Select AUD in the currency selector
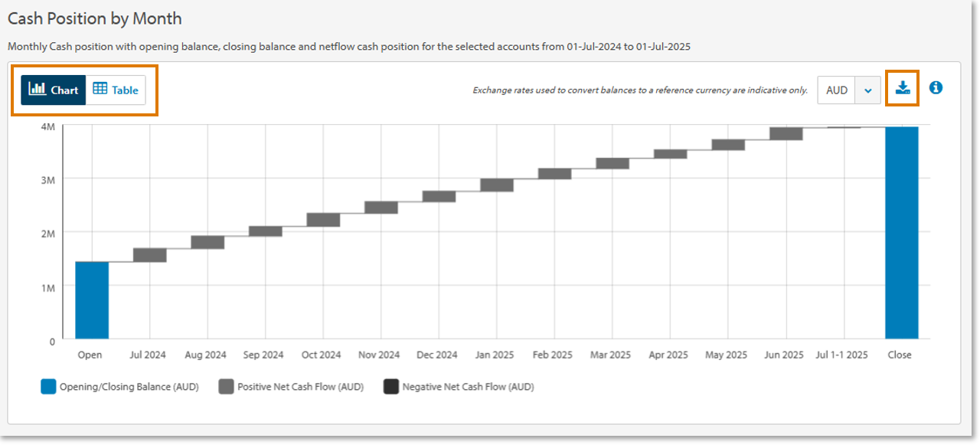 pyautogui.click(x=836, y=89)
